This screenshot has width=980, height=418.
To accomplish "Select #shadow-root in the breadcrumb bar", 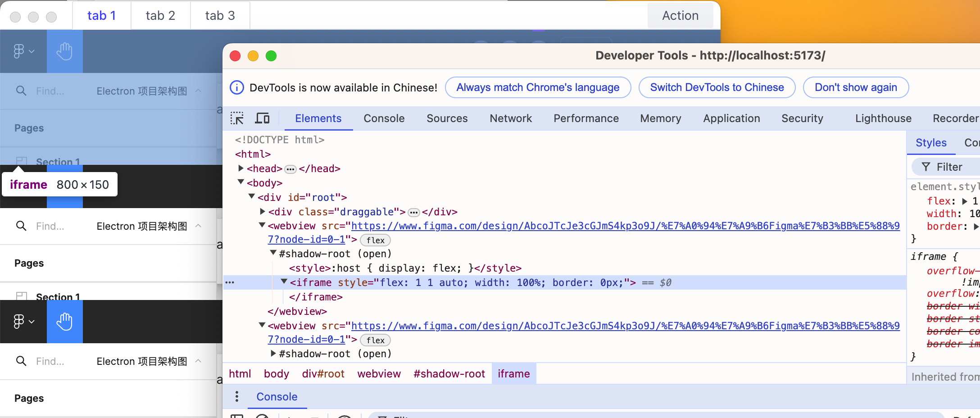I will [x=449, y=374].
